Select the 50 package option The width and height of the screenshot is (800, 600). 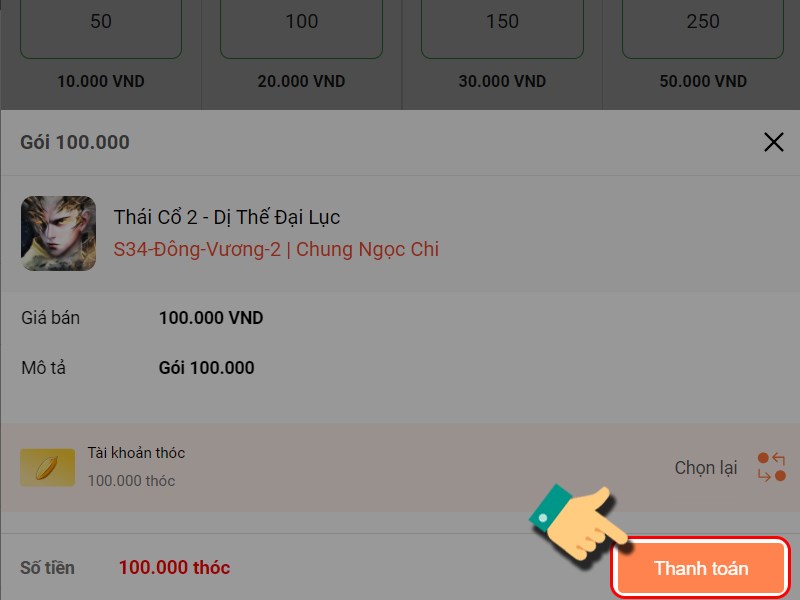click(x=101, y=24)
